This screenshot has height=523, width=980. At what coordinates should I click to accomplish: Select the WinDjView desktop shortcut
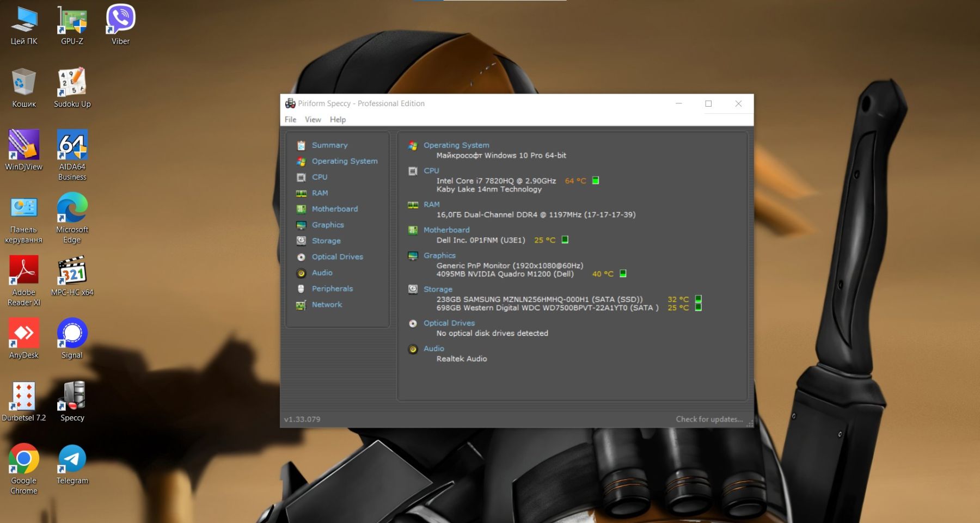[23, 151]
